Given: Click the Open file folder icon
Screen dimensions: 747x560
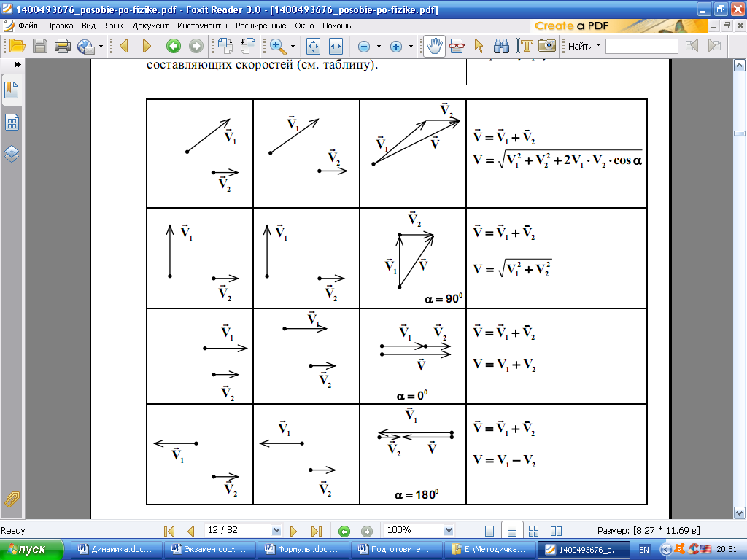Looking at the screenshot, I should (18, 46).
